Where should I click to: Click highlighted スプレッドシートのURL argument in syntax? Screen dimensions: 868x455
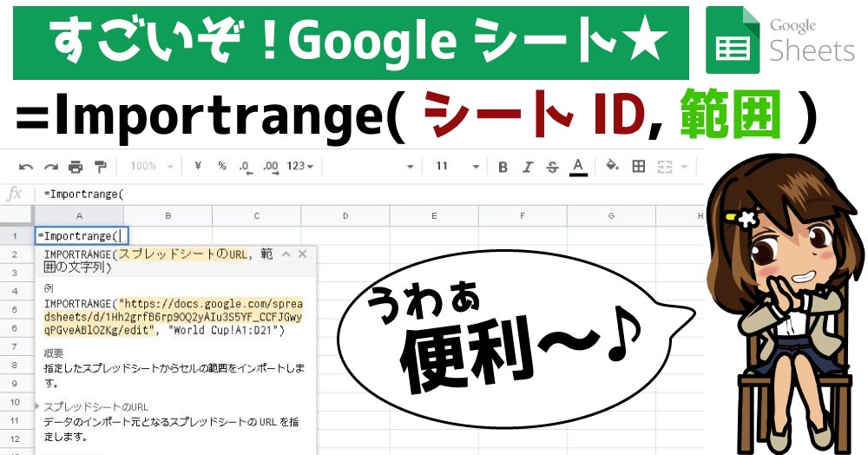tap(182, 254)
